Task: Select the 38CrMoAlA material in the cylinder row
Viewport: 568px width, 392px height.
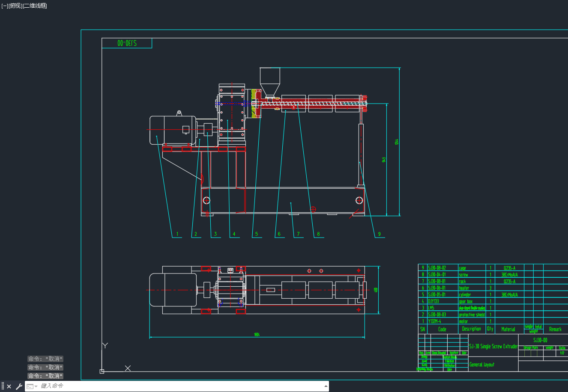Action: point(510,294)
